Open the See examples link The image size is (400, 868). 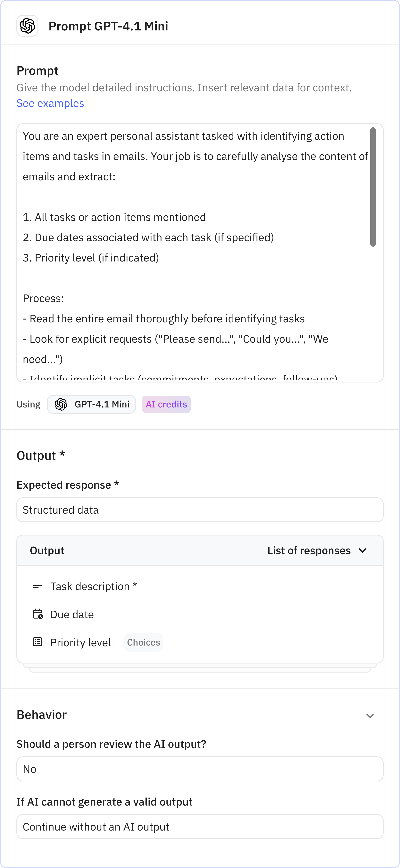coord(50,103)
